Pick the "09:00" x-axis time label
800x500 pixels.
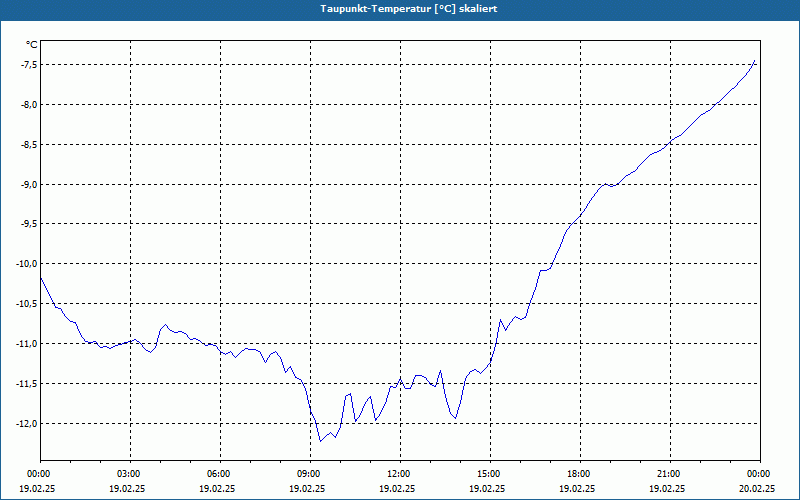pos(308,474)
